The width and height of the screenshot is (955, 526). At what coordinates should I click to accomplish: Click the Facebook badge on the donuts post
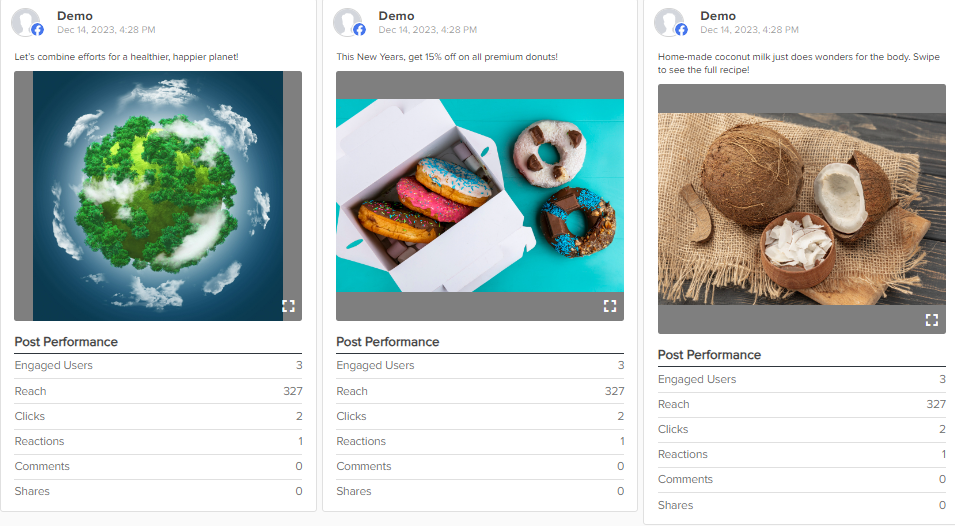(x=359, y=30)
